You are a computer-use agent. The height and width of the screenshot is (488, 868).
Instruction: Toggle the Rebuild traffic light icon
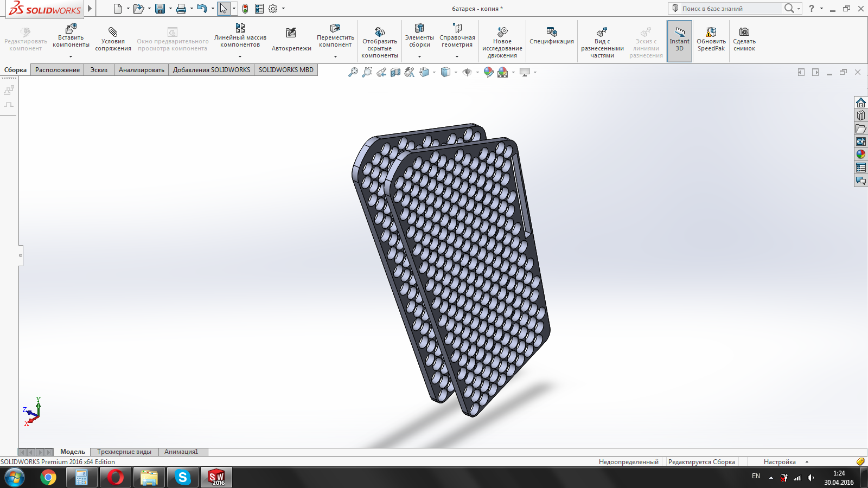pos(245,9)
